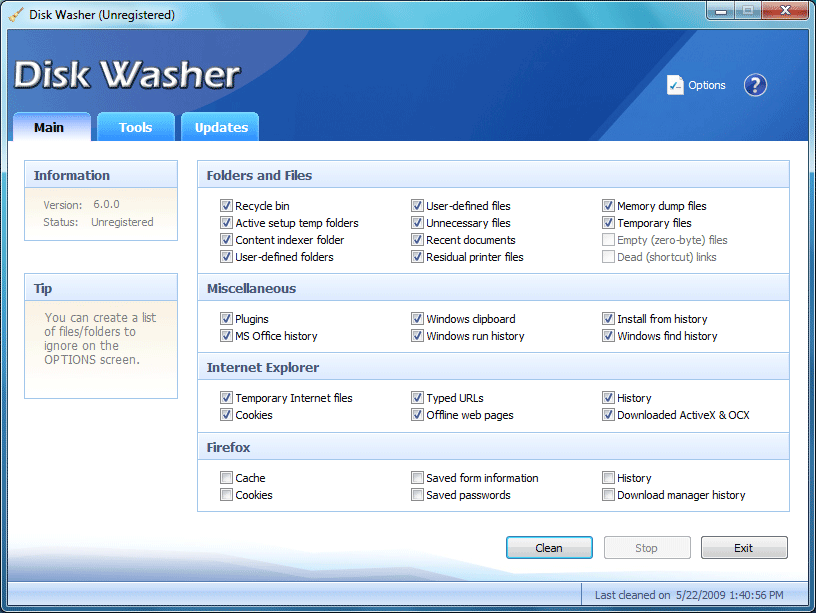Minimize the Disk Washer window

(x=720, y=11)
